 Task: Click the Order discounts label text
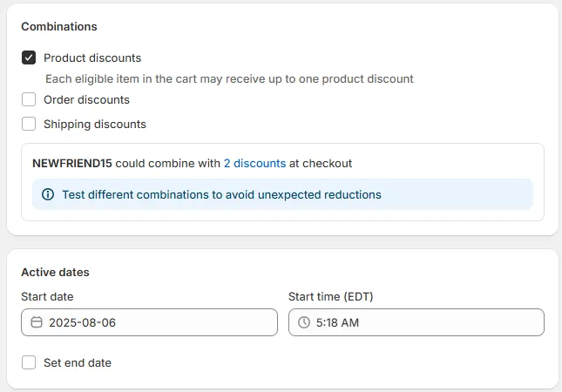86,100
